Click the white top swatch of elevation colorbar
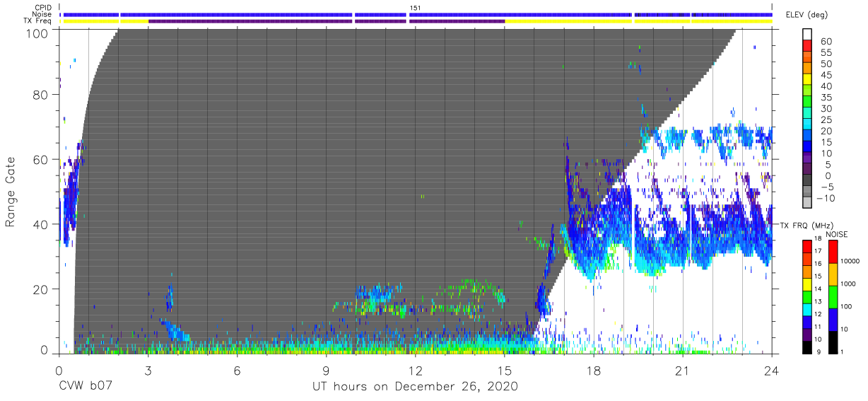Image resolution: width=868 pixels, height=401 pixels. [808, 33]
